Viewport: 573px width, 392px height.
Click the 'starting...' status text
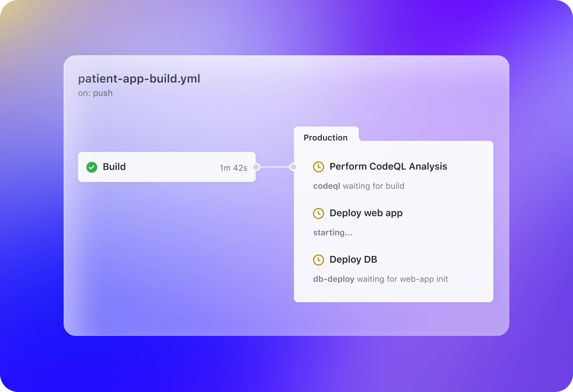pyautogui.click(x=333, y=232)
